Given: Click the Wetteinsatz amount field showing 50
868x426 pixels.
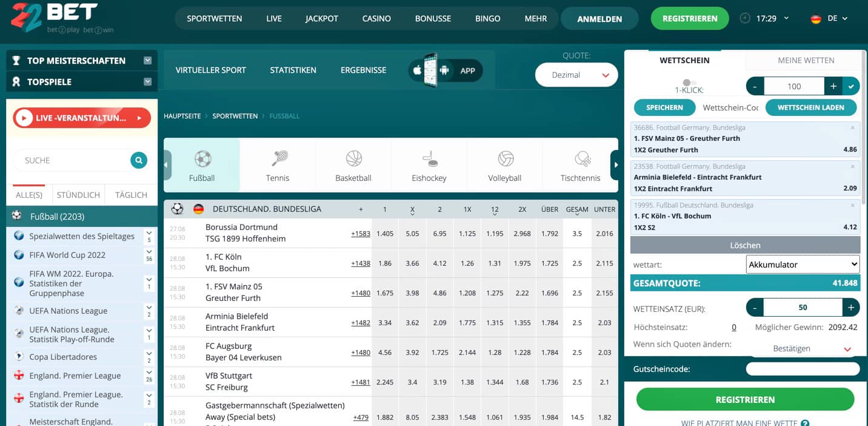Looking at the screenshot, I should tap(803, 308).
